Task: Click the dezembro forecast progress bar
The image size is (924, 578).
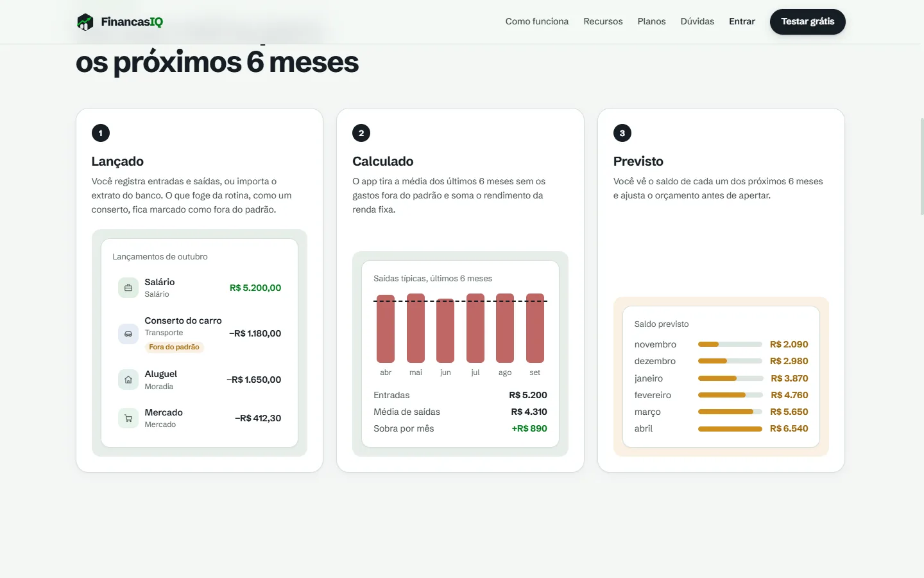Action: 730,361
